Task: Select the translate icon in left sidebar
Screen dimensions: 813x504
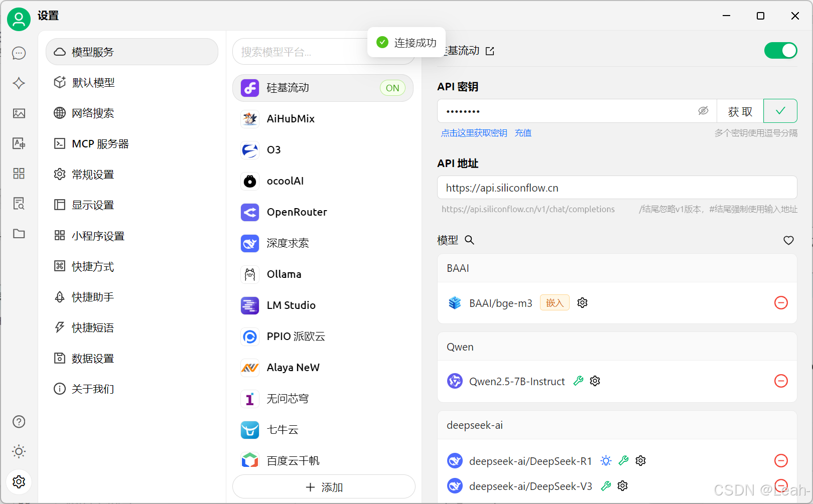Action: coord(19,143)
